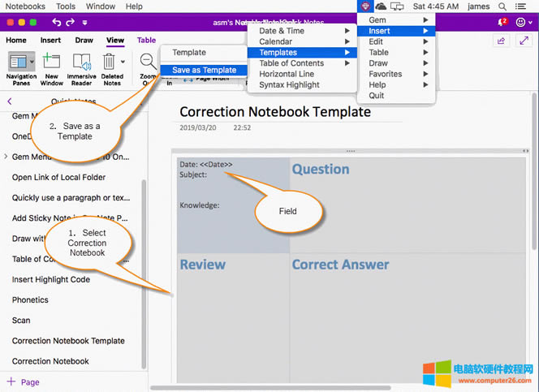Enter full screen with the expand arrows icon
Viewport: 539px width, 392px height.
524,41
